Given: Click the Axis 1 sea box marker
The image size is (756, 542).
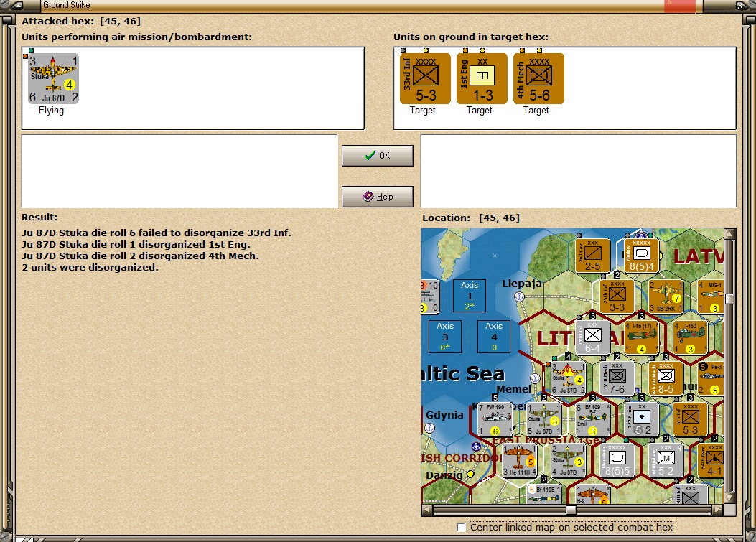Looking at the screenshot, I should tap(469, 296).
